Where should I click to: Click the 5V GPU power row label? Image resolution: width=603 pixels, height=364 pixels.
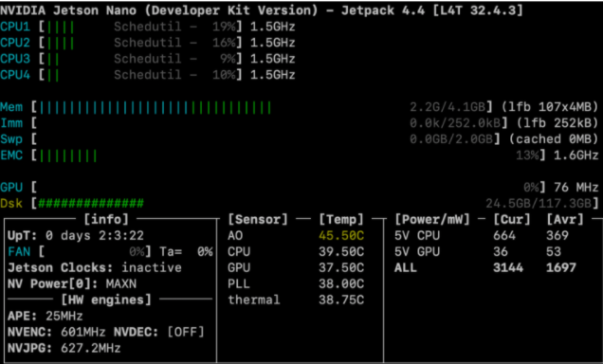click(417, 252)
